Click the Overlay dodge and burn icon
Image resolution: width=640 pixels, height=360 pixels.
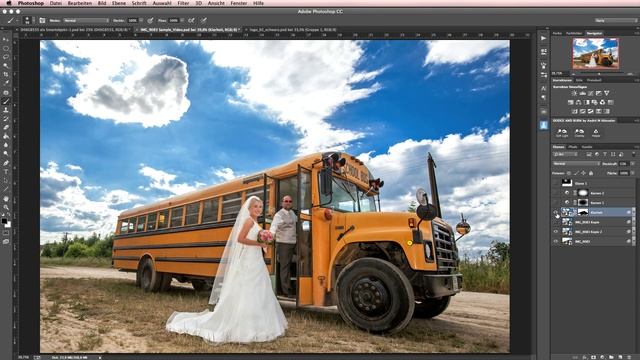[579, 133]
